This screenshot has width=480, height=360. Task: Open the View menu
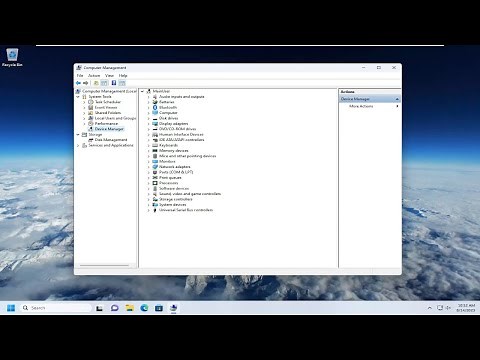pos(109,76)
